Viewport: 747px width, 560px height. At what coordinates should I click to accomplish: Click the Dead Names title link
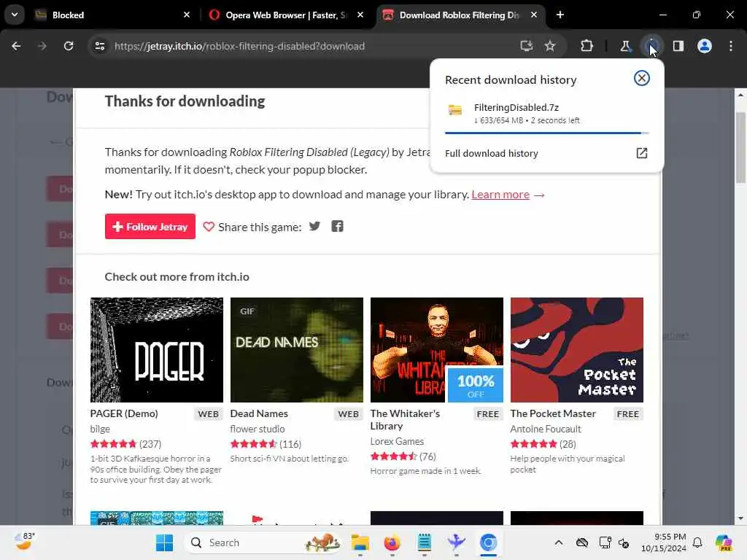(x=259, y=413)
